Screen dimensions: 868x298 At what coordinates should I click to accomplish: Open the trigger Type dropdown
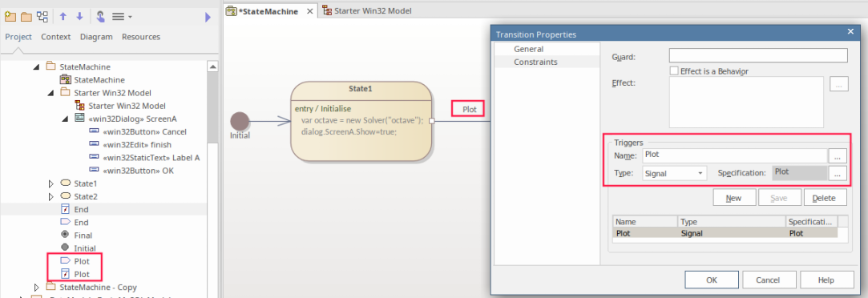point(675,173)
